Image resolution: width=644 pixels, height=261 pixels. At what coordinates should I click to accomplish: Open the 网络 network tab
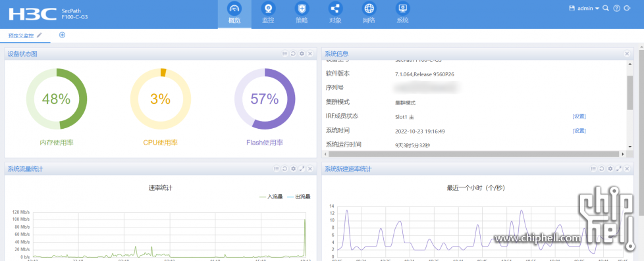click(369, 14)
